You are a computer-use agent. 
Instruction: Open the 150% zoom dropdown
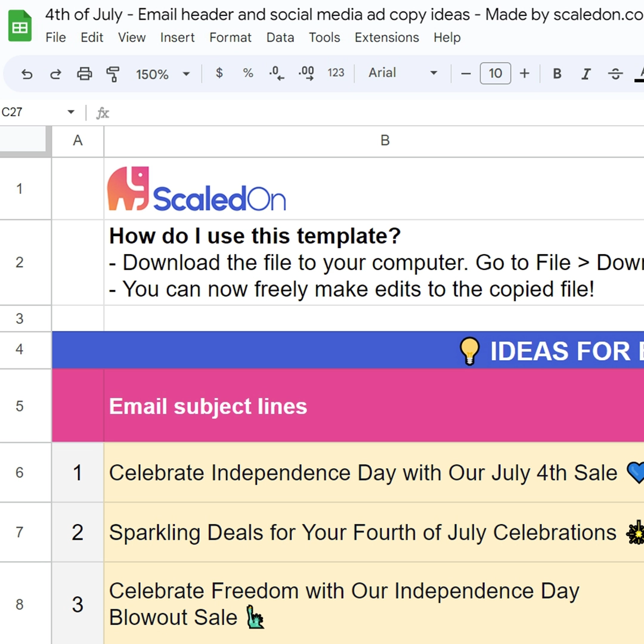point(163,75)
